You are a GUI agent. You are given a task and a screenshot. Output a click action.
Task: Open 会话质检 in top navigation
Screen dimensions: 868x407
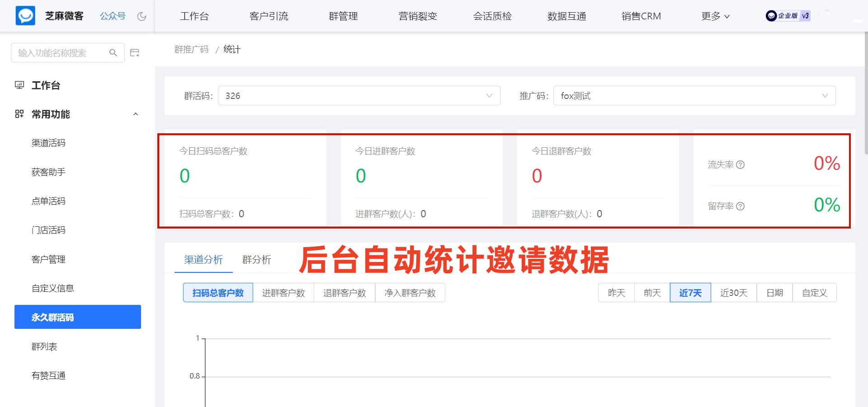492,16
